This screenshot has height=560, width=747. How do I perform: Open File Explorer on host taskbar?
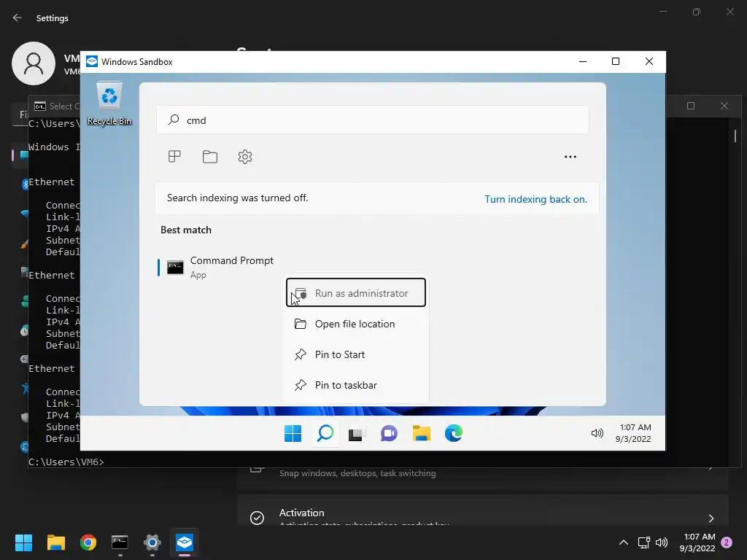tap(55, 542)
